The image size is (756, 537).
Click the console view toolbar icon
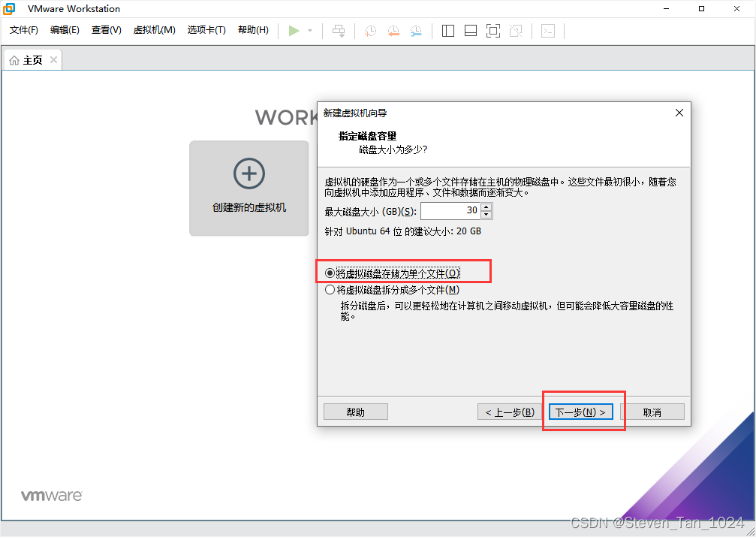[x=548, y=31]
